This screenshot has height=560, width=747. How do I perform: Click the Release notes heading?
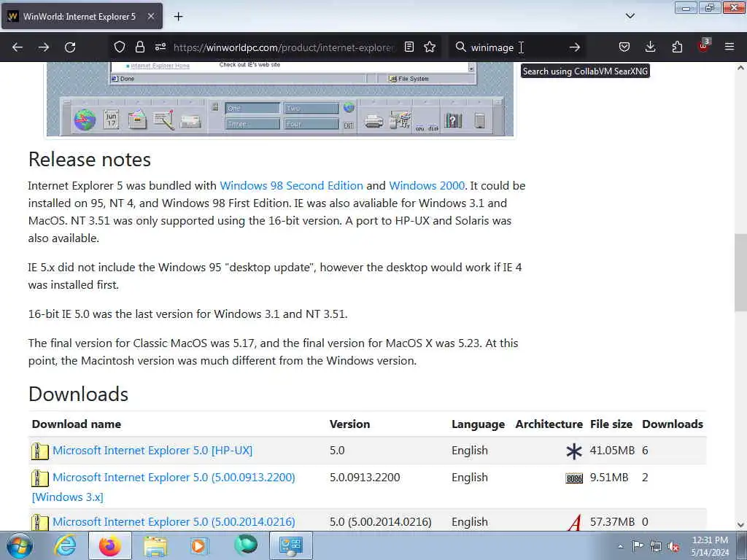90,160
